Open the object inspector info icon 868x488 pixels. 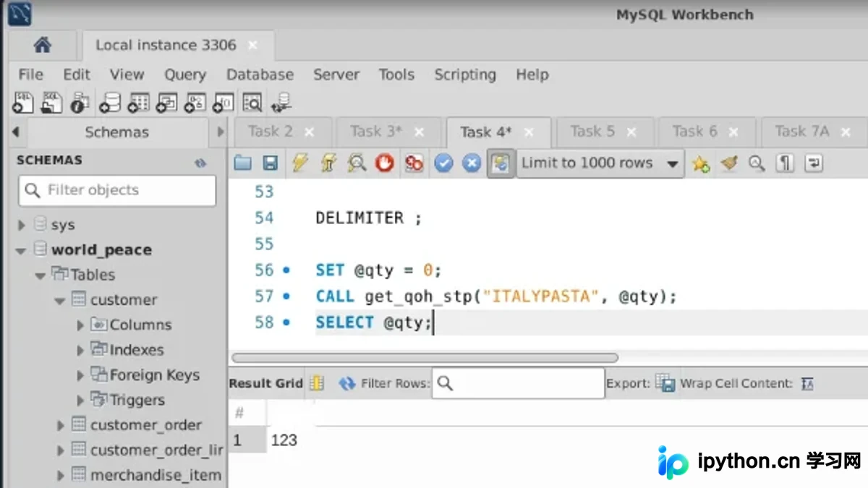point(80,102)
